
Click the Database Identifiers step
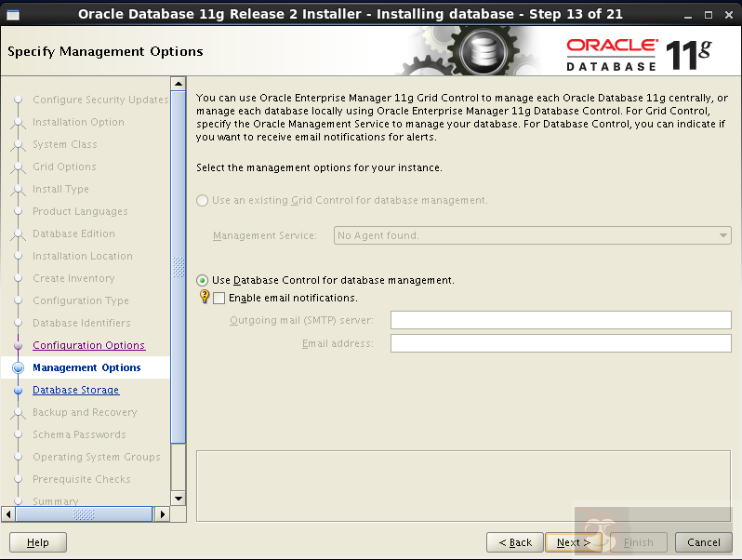pyautogui.click(x=82, y=323)
